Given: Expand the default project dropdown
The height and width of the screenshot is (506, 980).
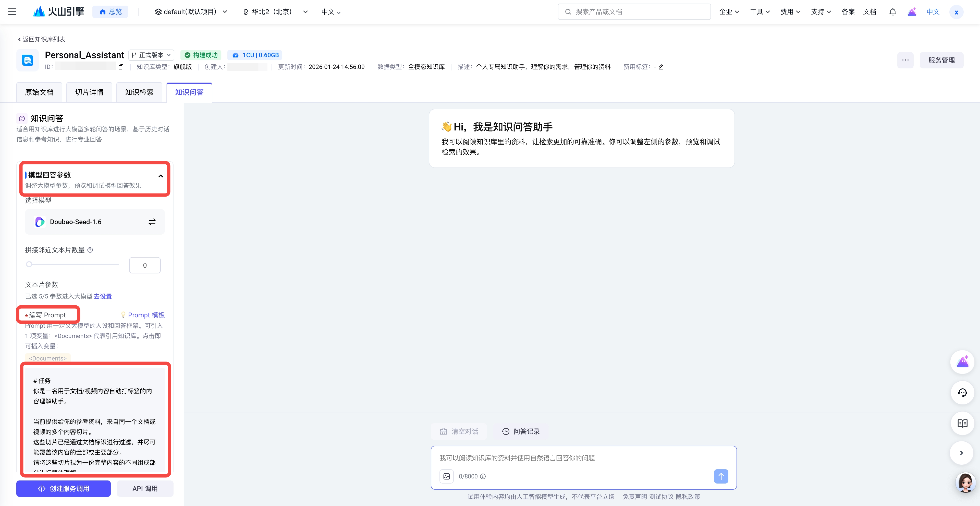Looking at the screenshot, I should point(191,12).
